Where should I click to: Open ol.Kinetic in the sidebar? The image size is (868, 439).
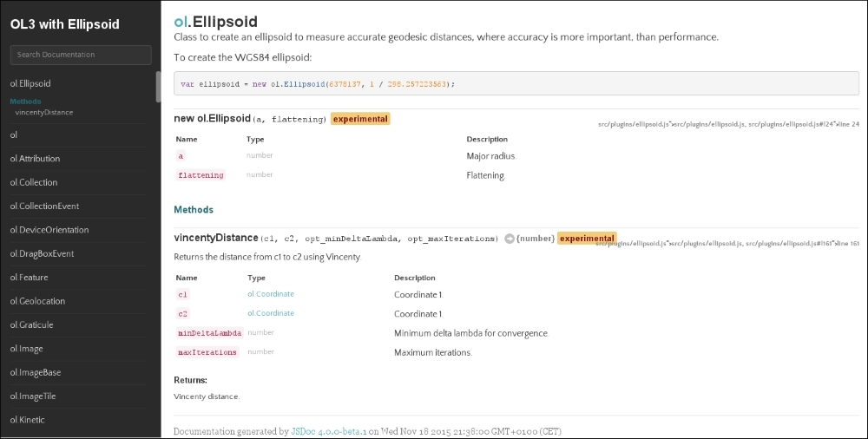tap(27, 421)
